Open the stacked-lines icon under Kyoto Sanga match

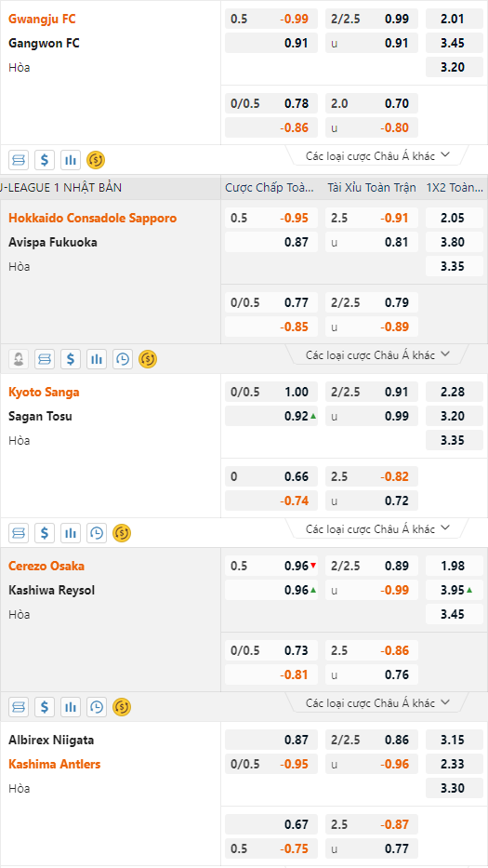point(19,533)
